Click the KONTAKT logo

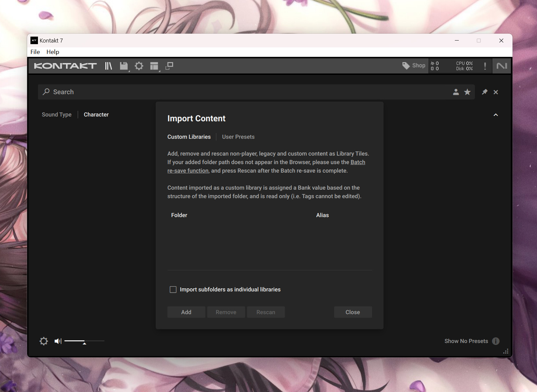65,66
